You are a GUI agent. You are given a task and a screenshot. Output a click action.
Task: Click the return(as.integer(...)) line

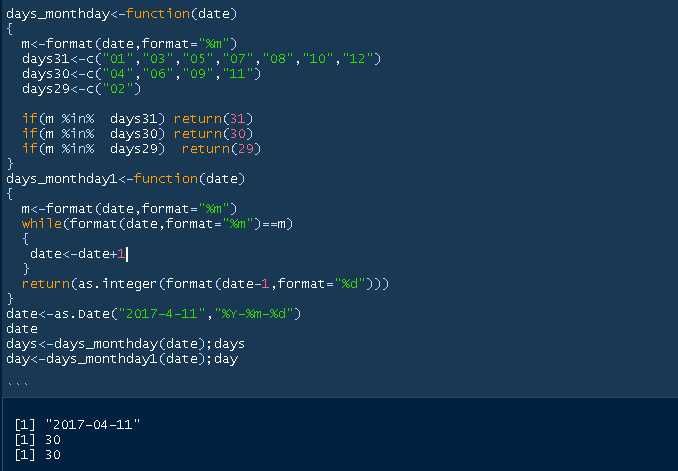click(205, 284)
